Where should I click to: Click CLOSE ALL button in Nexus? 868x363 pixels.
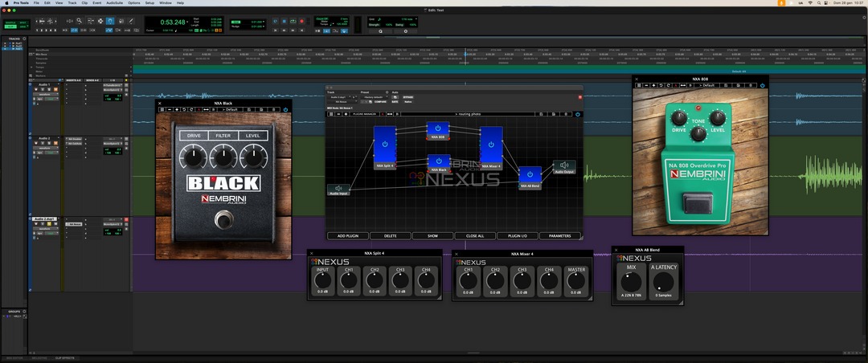[475, 236]
